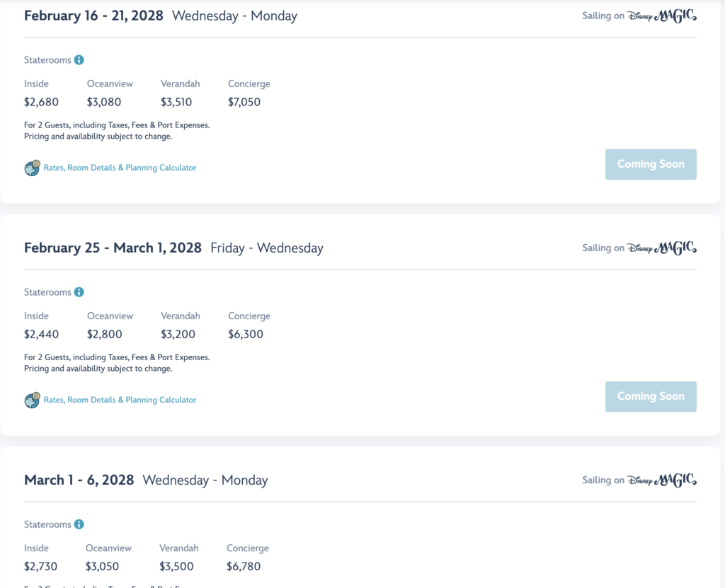725x588 pixels.
Task: Select the $7,050 Concierge price
Action: [x=244, y=102]
